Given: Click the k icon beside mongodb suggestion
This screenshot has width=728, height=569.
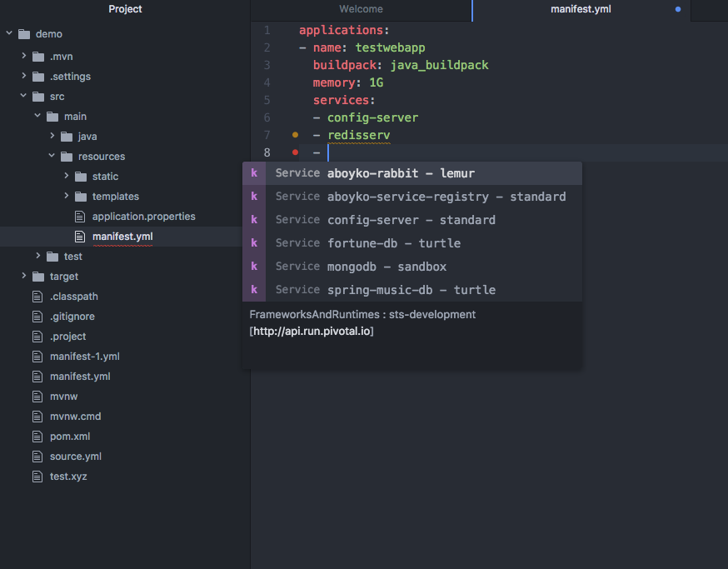Looking at the screenshot, I should (x=254, y=266).
